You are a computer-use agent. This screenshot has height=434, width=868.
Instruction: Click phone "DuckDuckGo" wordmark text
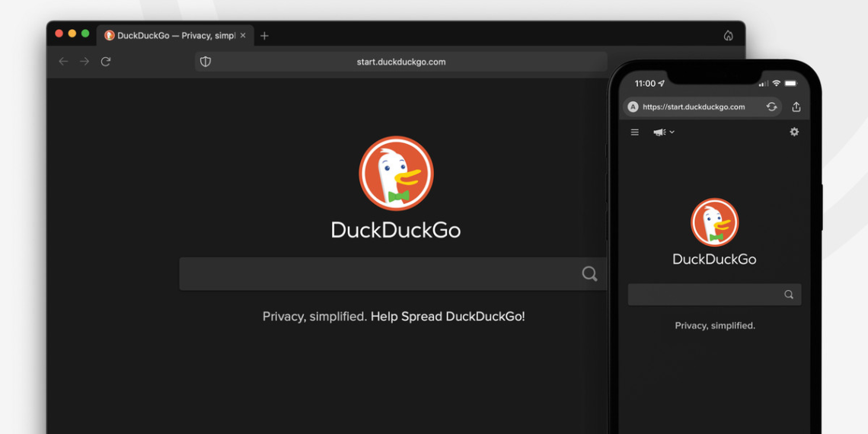pos(715,259)
